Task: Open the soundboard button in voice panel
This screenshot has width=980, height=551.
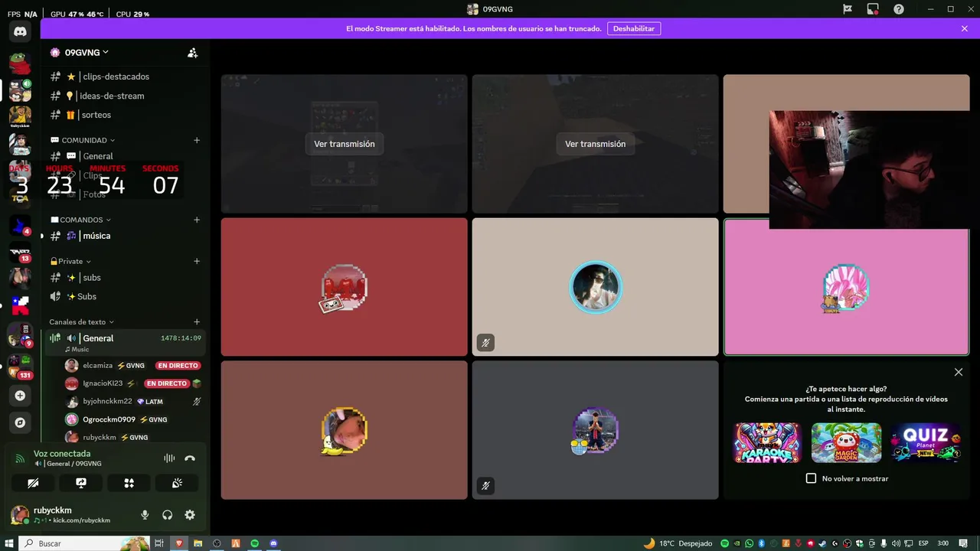Action: tap(177, 483)
